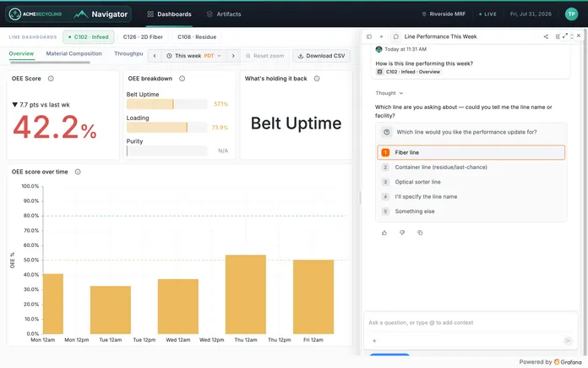Open the Navigator home logo
This screenshot has width=588, height=368.
click(101, 14)
